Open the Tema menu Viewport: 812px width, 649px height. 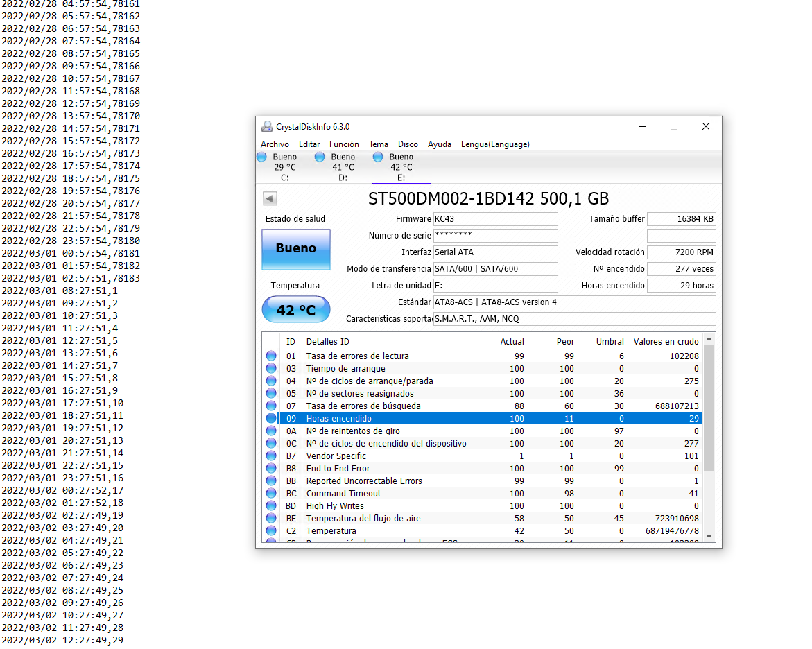pos(379,144)
